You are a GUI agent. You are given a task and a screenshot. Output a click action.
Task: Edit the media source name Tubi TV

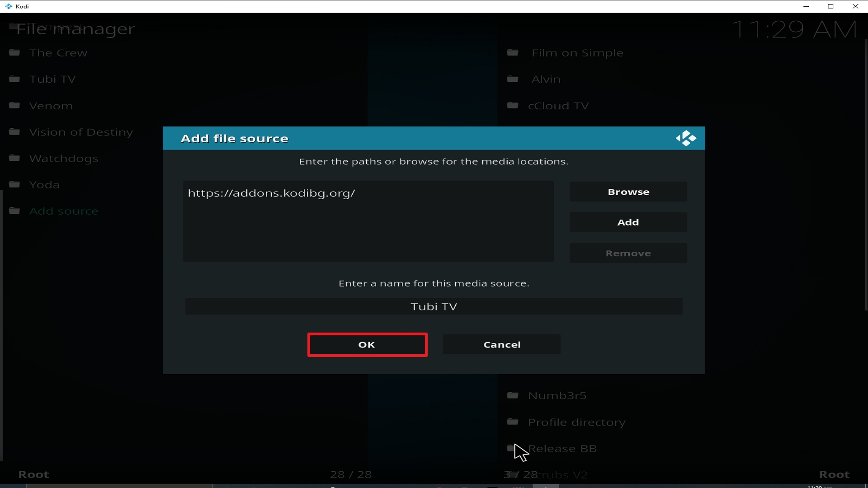coord(434,307)
